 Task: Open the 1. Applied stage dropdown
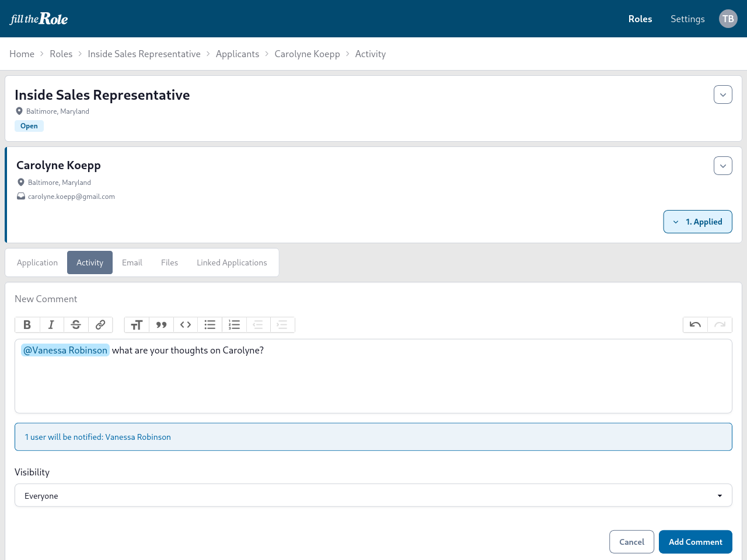697,222
